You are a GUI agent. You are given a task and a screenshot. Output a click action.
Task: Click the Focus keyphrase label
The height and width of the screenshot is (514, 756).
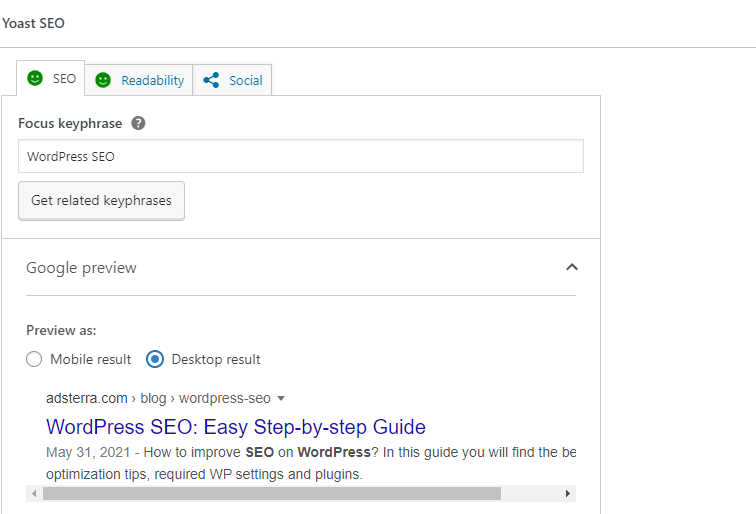70,123
